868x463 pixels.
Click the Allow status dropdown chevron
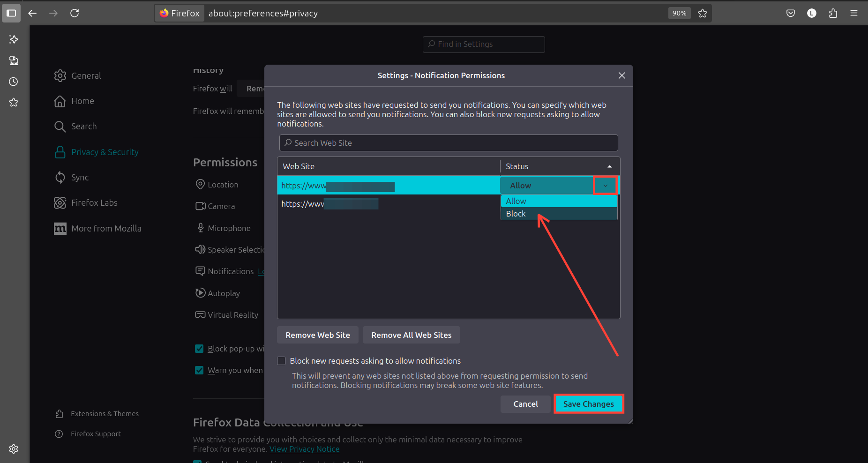tap(605, 186)
